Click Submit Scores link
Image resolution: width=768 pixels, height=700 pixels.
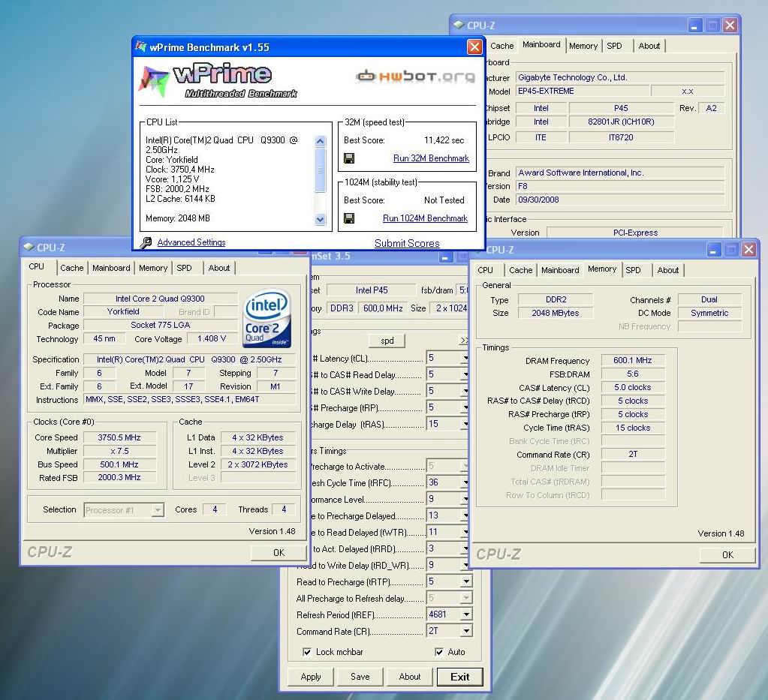click(x=407, y=243)
